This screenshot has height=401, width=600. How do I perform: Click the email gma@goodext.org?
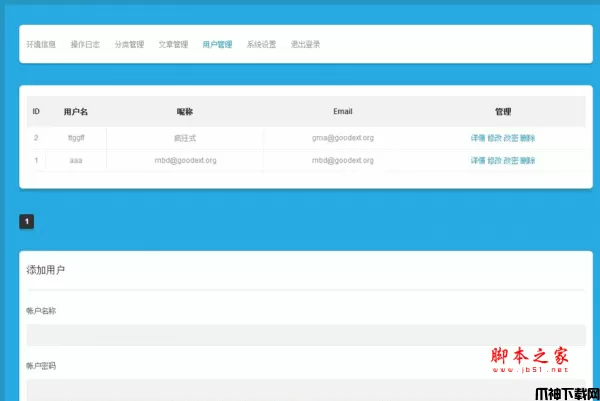[x=343, y=138]
